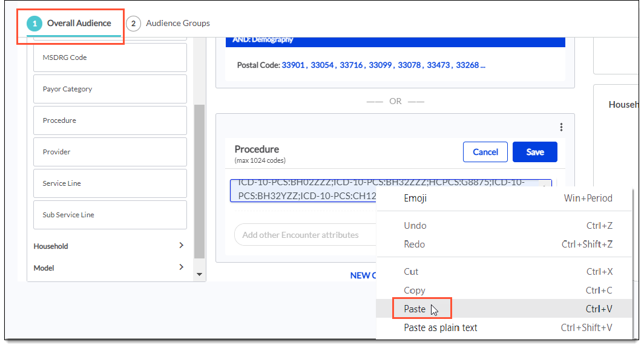Click the Procedure codes text field
The width and height of the screenshot is (644, 348).
click(303, 189)
